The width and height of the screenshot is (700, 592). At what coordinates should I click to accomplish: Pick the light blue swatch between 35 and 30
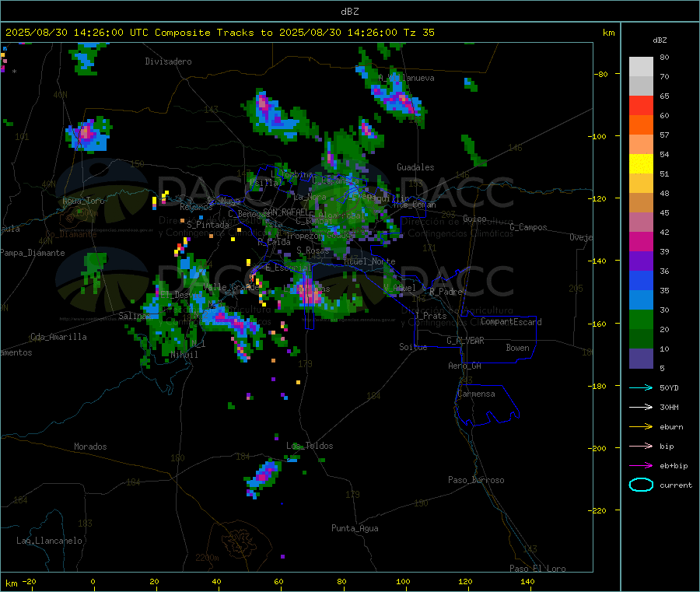coord(641,300)
